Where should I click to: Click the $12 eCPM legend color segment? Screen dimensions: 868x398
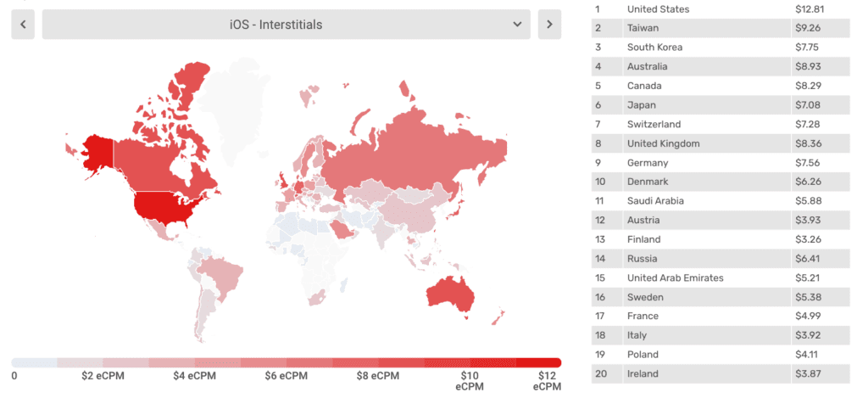pos(538,362)
